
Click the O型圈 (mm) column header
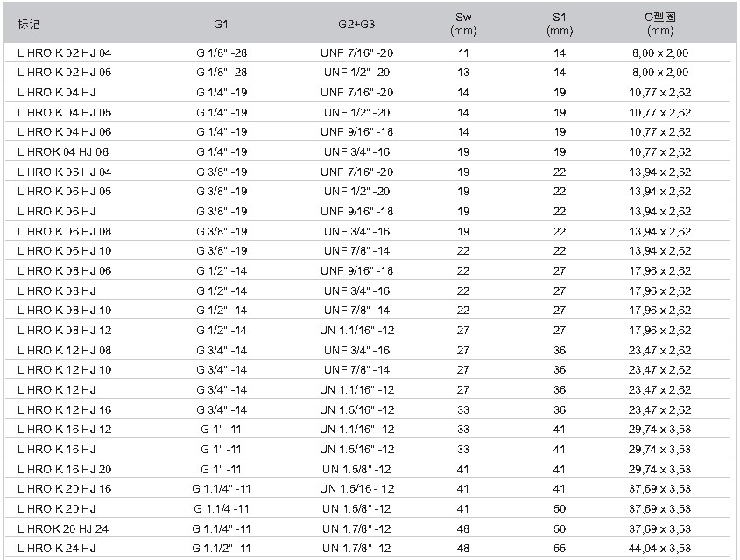pos(659,24)
